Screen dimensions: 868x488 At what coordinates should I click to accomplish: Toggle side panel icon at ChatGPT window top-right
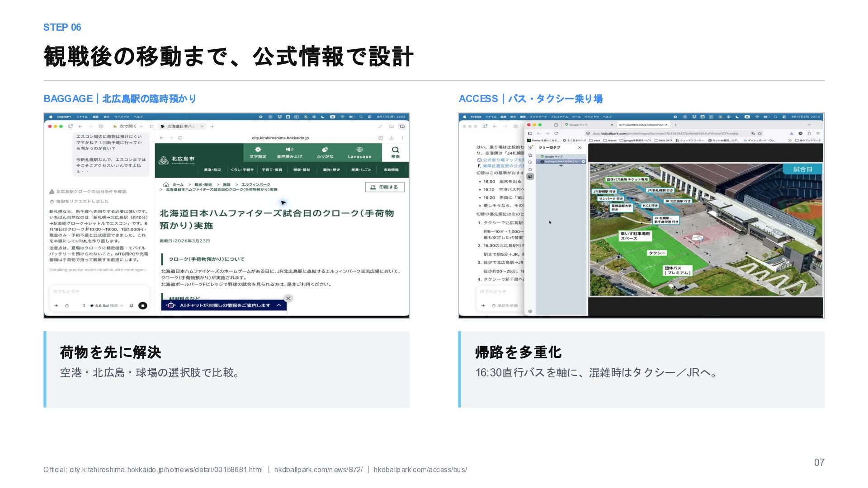402,127
